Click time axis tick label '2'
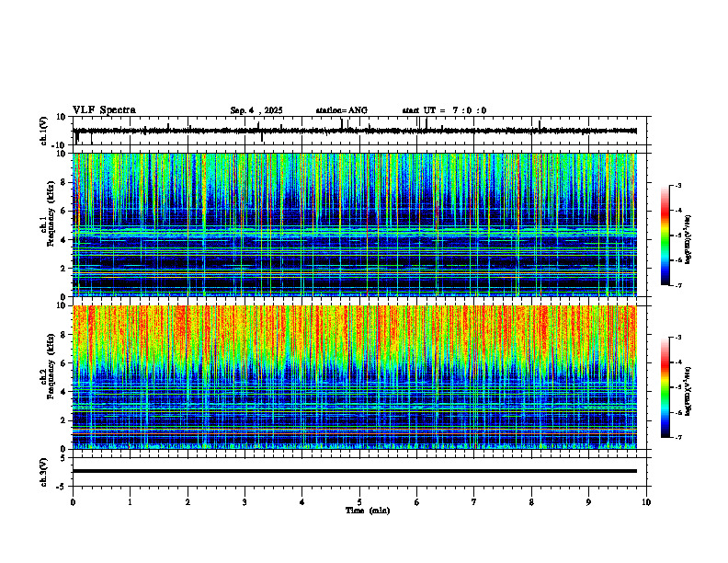Screen dimensions: 728x563 (x=188, y=502)
